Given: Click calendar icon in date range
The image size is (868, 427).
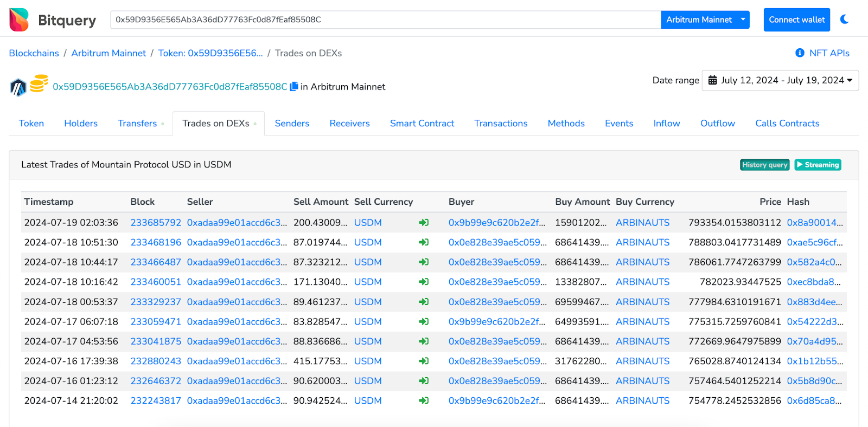Looking at the screenshot, I should click(713, 80).
